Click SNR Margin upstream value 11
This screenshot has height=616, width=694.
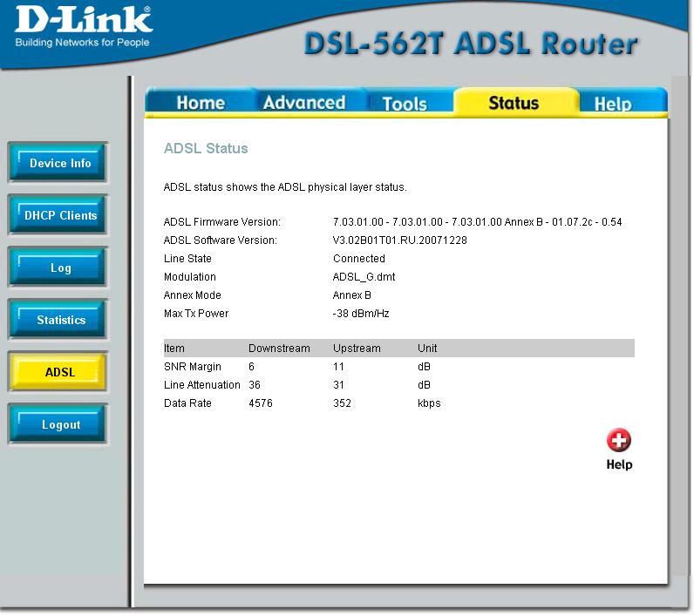pos(338,367)
